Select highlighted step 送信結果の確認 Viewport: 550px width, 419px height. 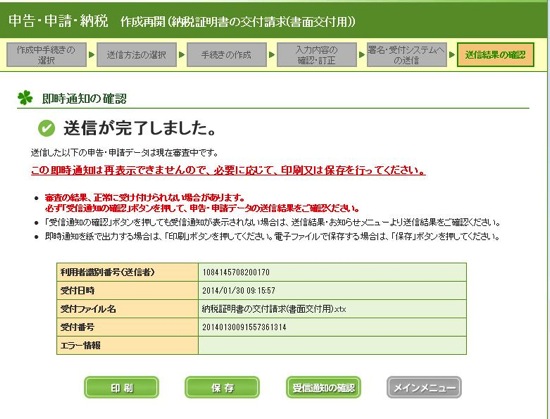click(495, 55)
